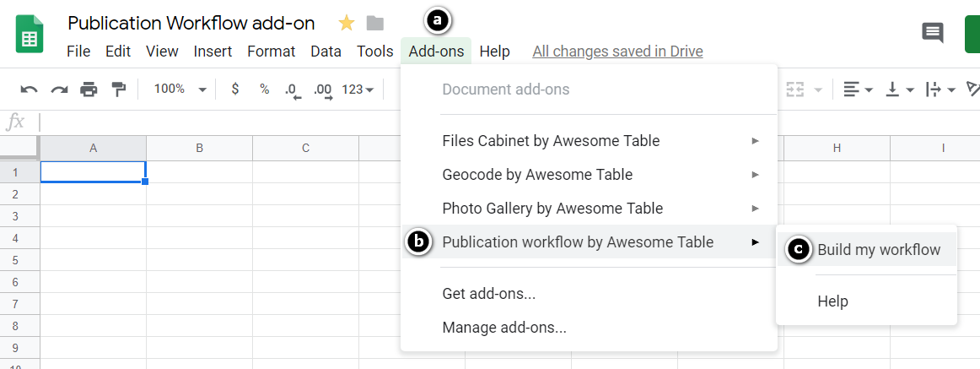The height and width of the screenshot is (369, 980).
Task: Star this document with the star icon
Action: (x=347, y=23)
